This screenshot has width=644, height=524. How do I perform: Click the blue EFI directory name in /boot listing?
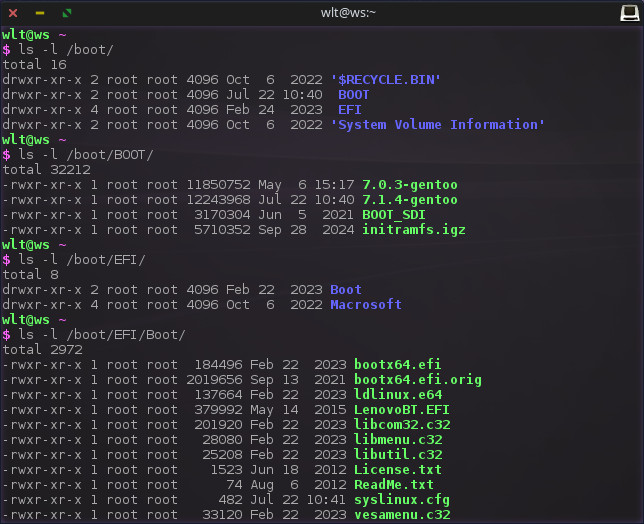coord(350,110)
